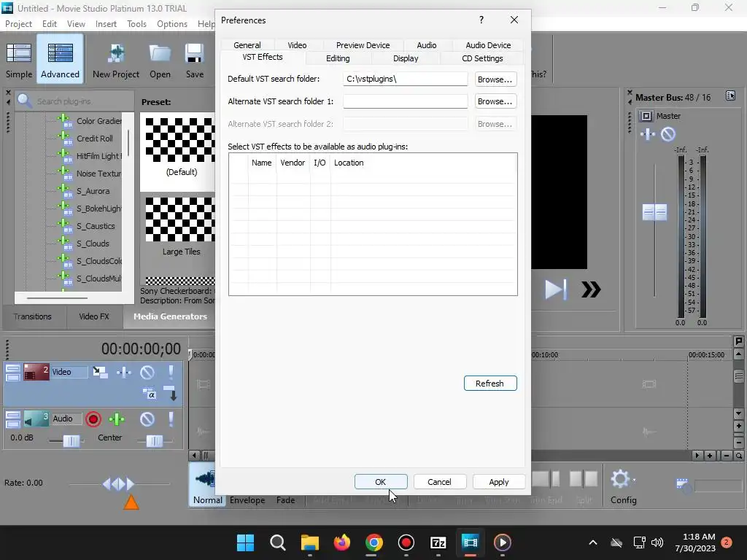
Task: Open the Editing preferences tab
Action: 338,58
